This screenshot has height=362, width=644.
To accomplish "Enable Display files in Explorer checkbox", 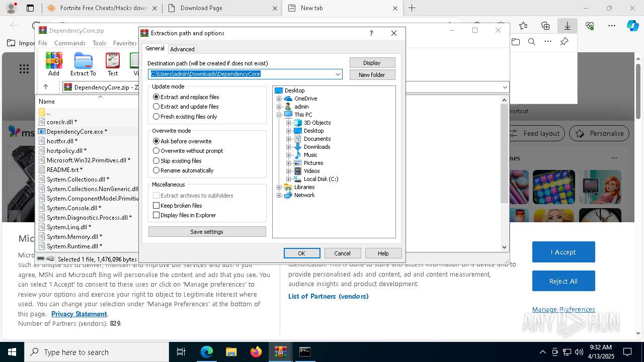I will pyautogui.click(x=156, y=215).
